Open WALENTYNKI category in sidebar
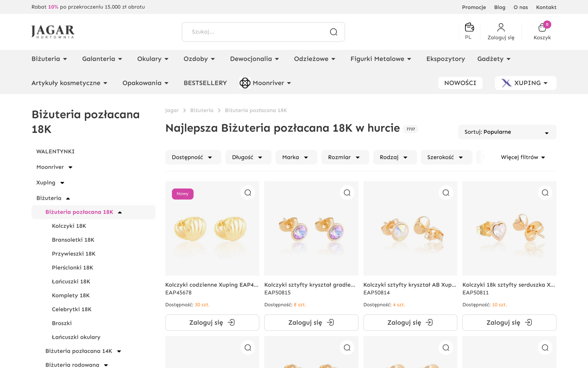 [x=55, y=152]
